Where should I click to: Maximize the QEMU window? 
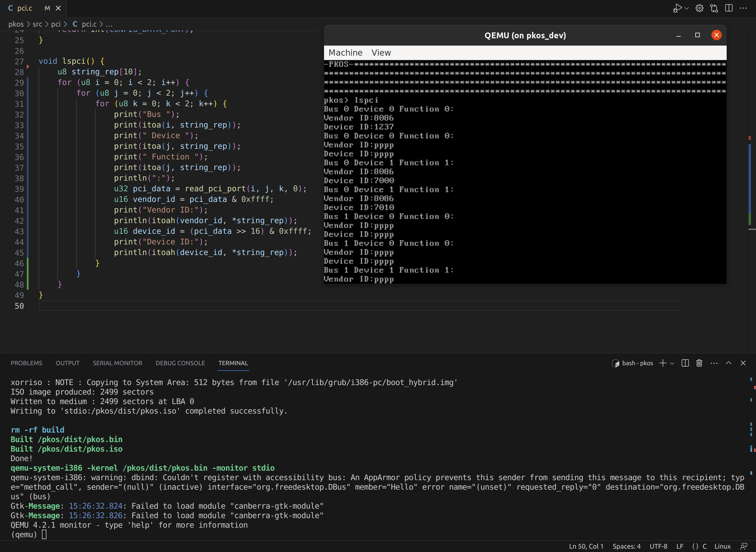coord(698,35)
